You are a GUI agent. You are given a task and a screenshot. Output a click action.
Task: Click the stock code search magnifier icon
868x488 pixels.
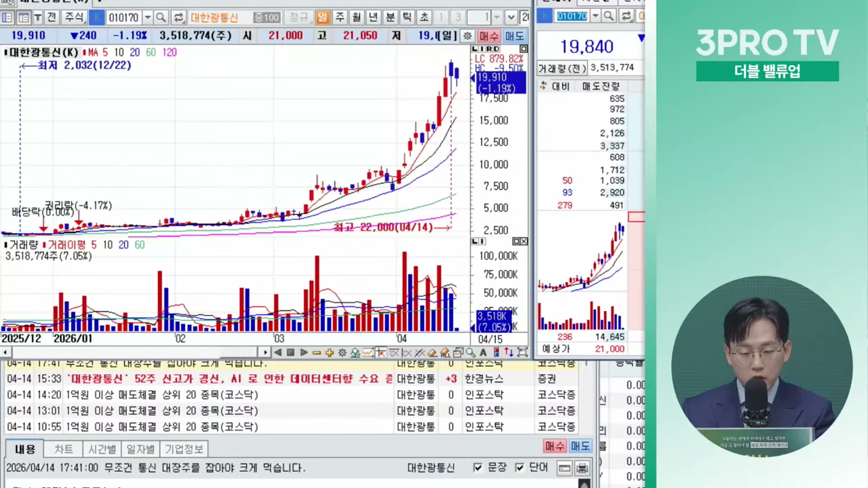pyautogui.click(x=161, y=18)
